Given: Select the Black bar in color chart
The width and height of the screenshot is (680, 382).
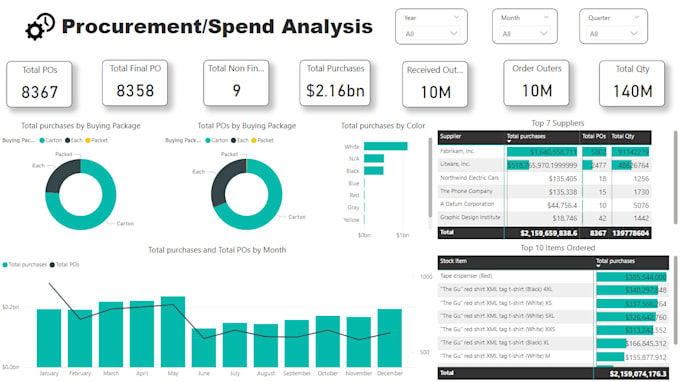Looking at the screenshot, I should (x=374, y=170).
